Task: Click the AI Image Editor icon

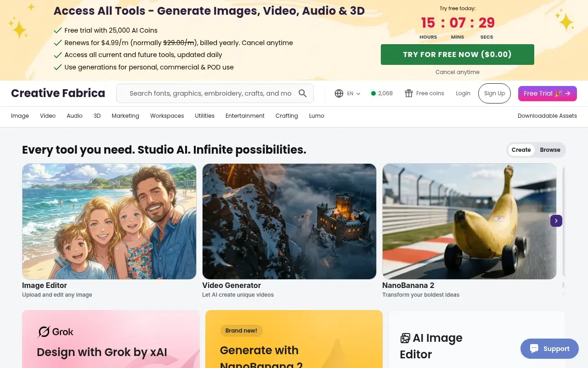Action: [405, 339]
